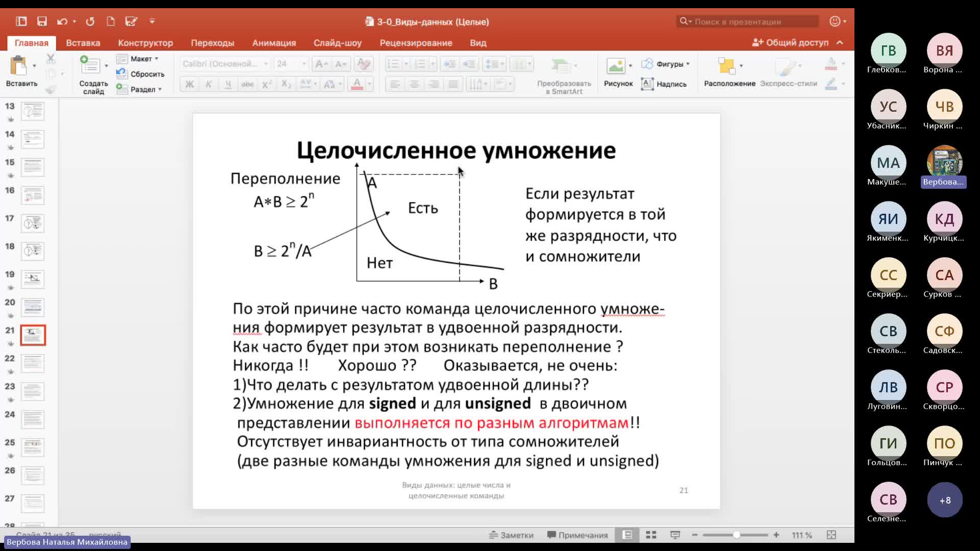Open the Слайд-шоу ribbon tab
980x551 pixels.
pos(337,43)
